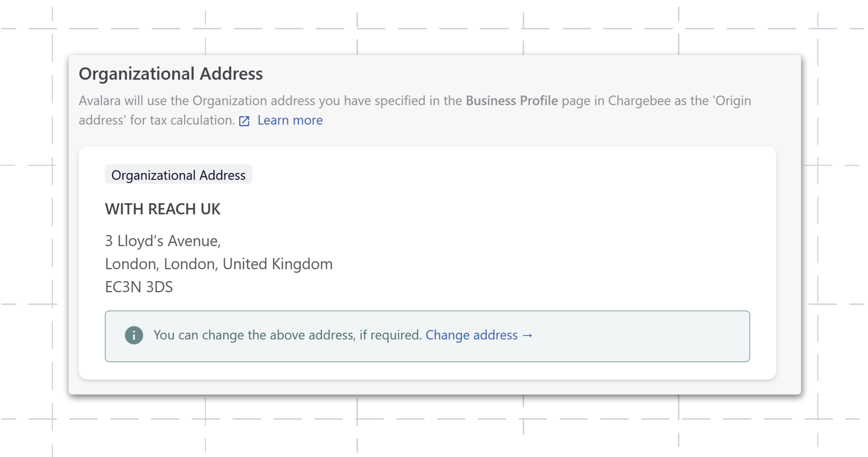Click the info circle icon in the notice
Image resolution: width=868 pixels, height=457 pixels.
(134, 335)
